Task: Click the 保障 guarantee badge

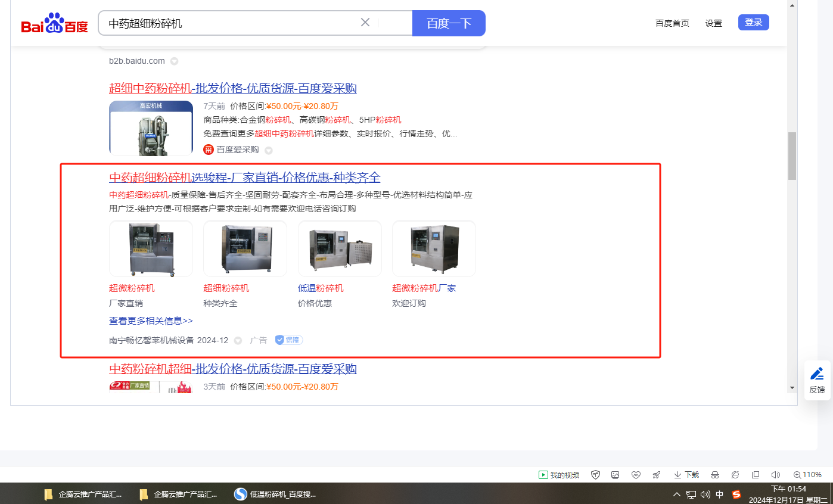Action: pos(289,340)
